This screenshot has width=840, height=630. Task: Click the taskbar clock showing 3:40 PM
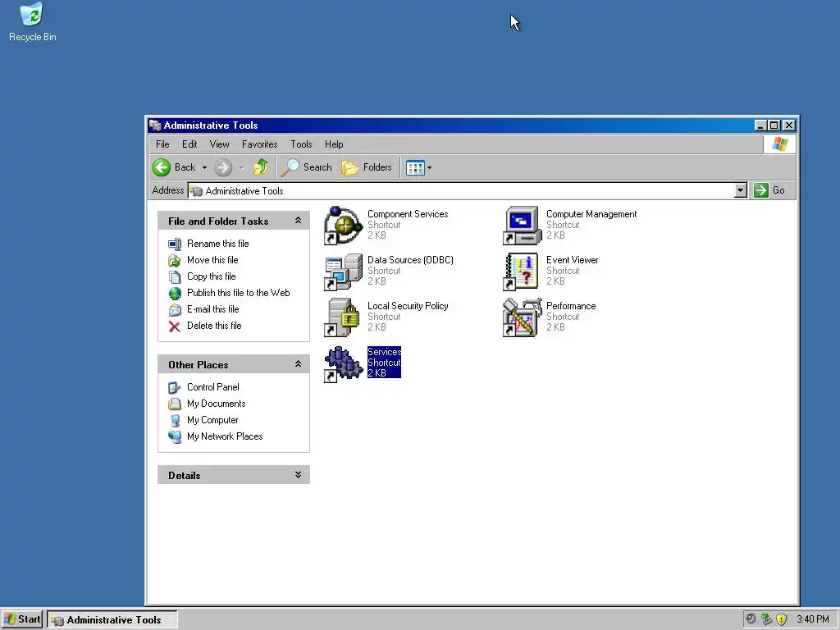pyautogui.click(x=812, y=619)
